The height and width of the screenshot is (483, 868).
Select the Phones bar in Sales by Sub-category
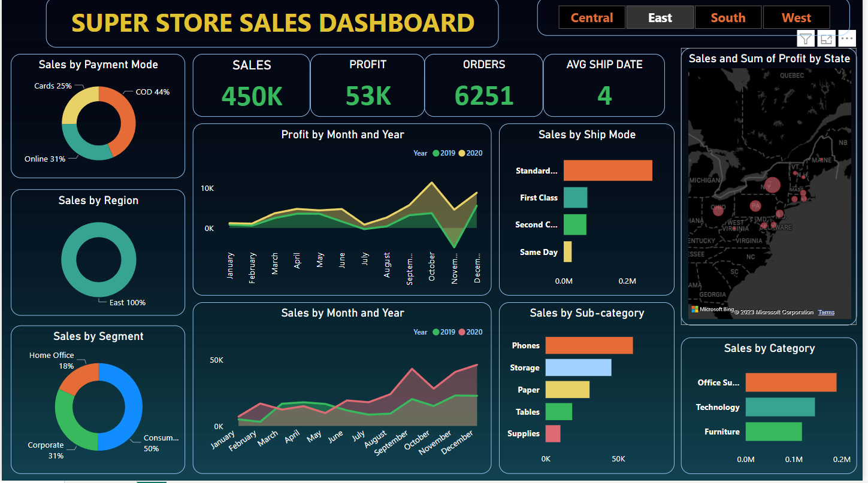tap(589, 345)
